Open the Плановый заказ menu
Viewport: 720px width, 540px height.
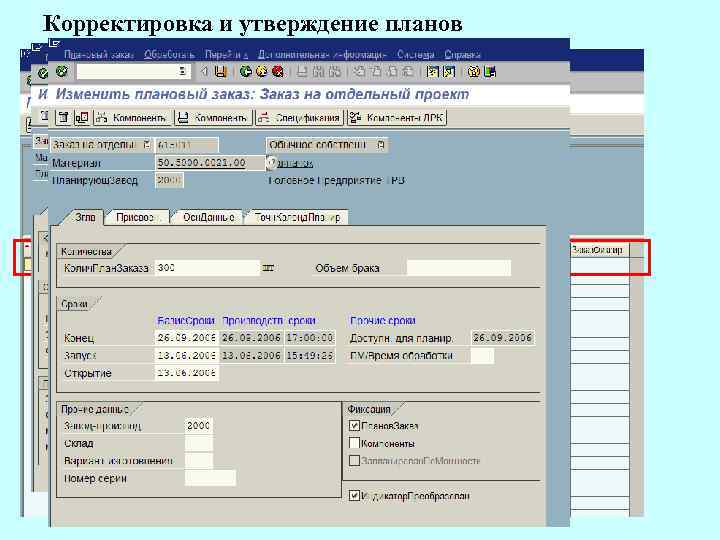(x=99, y=55)
